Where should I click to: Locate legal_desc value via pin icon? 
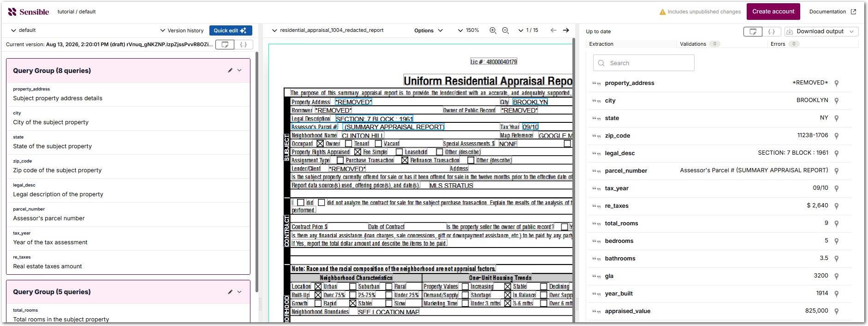[837, 153]
